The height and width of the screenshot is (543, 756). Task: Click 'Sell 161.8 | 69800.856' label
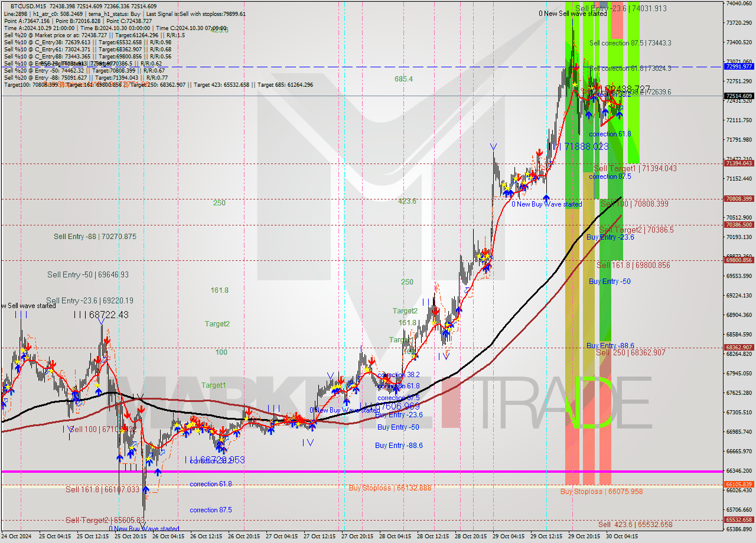click(x=633, y=266)
